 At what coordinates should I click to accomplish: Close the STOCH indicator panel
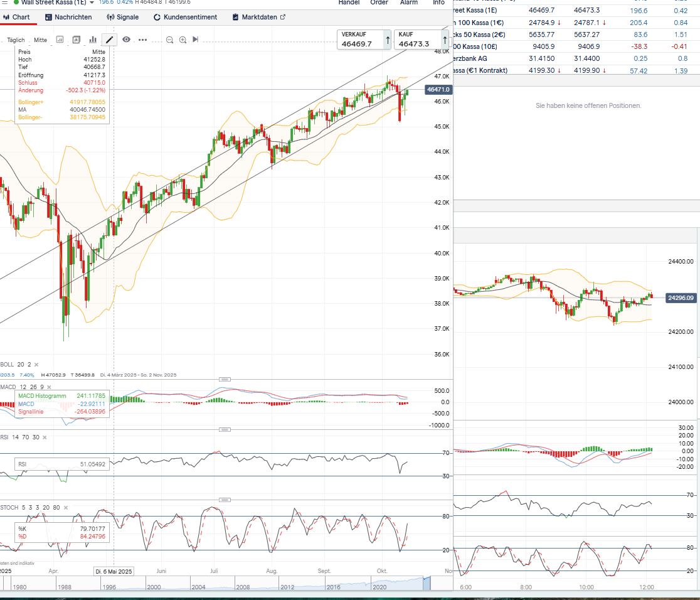65,507
